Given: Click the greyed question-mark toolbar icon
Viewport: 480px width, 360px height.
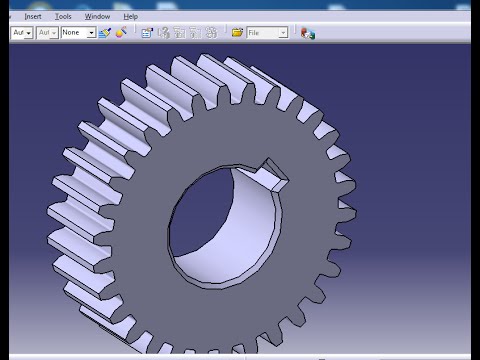Looking at the screenshot, I should click(164, 33).
